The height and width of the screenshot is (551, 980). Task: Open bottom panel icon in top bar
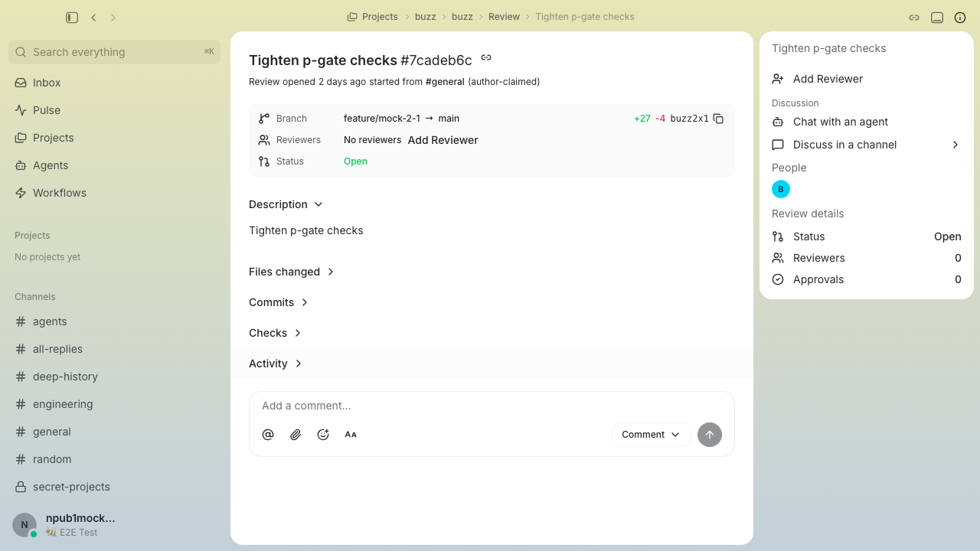(937, 17)
